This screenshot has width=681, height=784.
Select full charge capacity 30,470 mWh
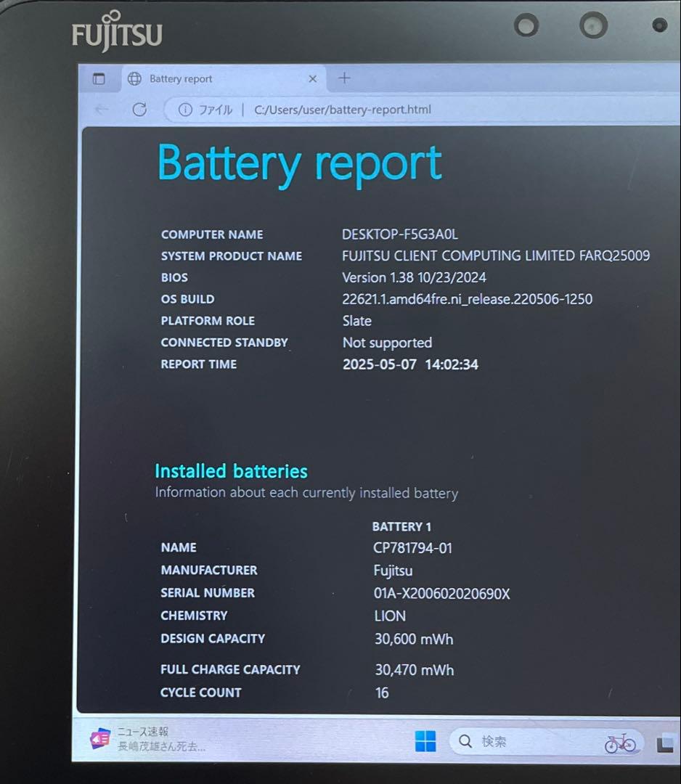click(x=415, y=670)
